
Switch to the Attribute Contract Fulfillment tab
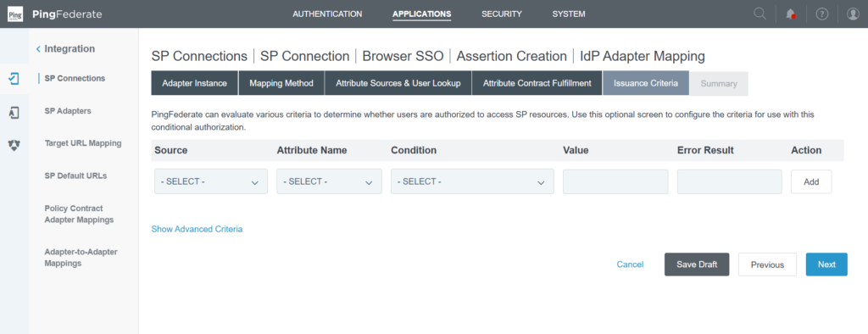537,83
